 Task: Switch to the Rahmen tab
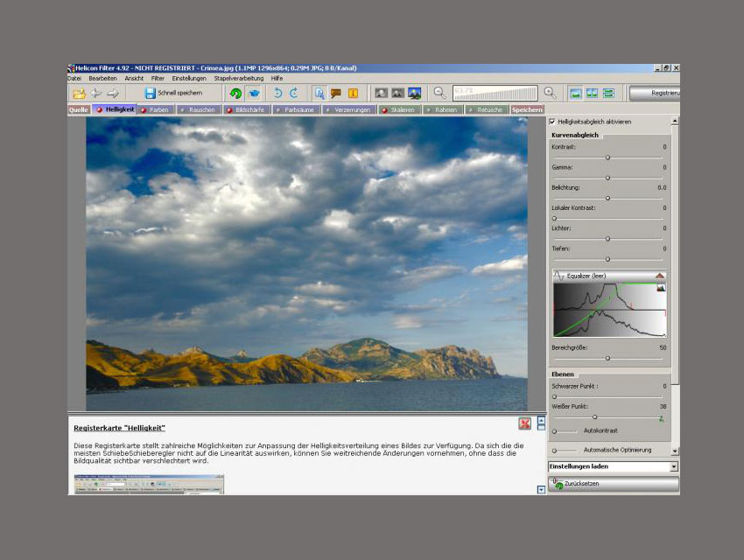click(x=443, y=110)
